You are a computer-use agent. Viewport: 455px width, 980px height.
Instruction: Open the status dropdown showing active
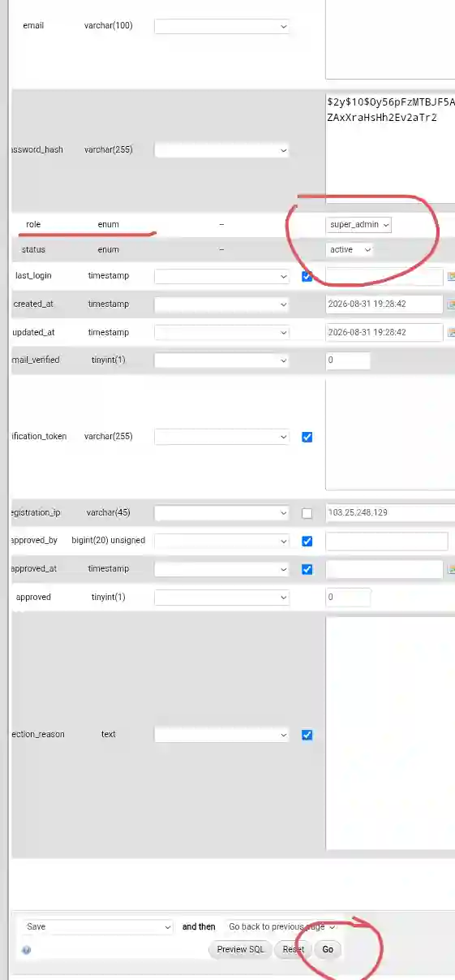[350, 250]
